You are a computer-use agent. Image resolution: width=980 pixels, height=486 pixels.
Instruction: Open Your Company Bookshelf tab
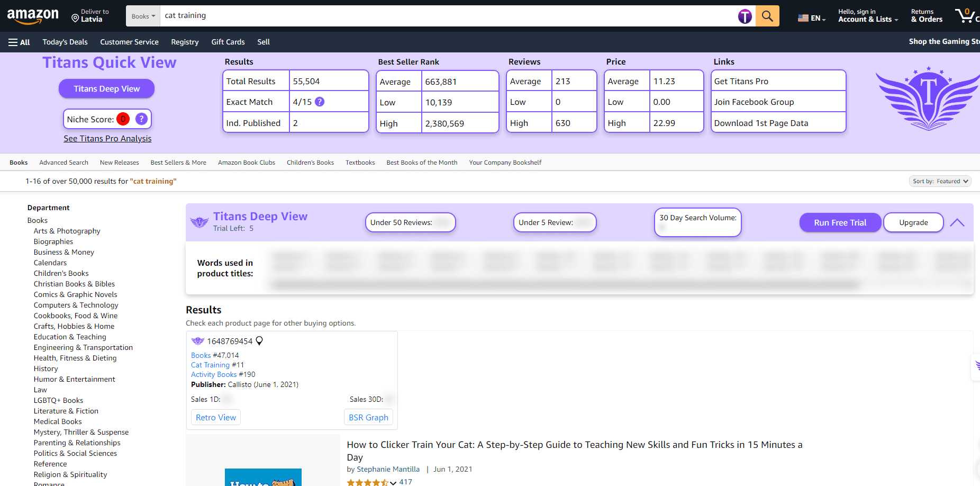tap(505, 163)
